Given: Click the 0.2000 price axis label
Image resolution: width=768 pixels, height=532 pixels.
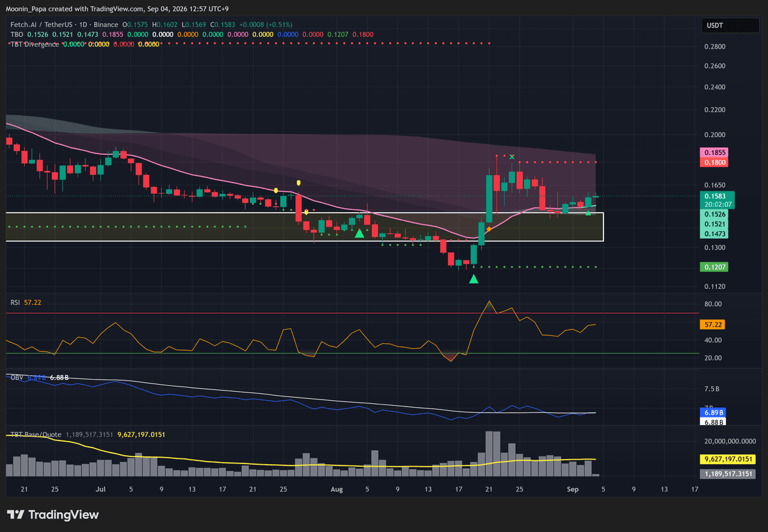Looking at the screenshot, I should click(714, 134).
